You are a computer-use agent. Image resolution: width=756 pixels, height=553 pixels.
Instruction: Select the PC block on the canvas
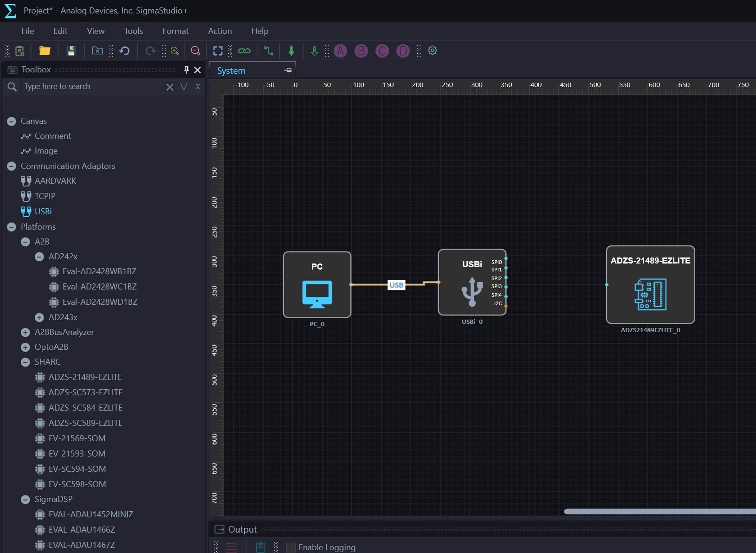pos(317,285)
